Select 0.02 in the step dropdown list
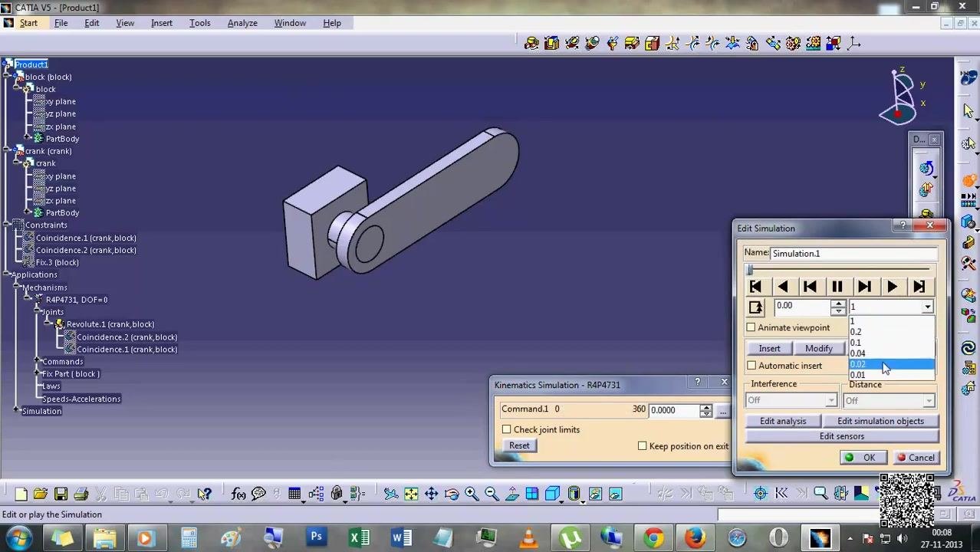980x552 pixels. click(891, 365)
